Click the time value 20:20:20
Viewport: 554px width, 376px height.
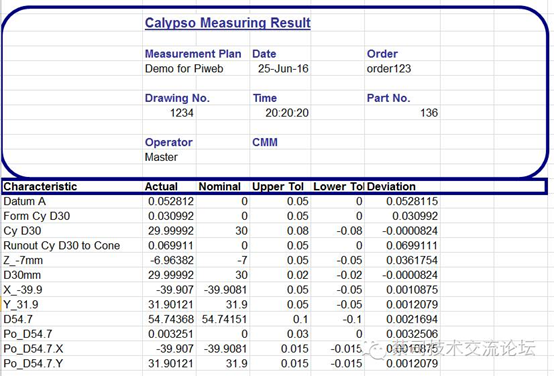coord(287,113)
